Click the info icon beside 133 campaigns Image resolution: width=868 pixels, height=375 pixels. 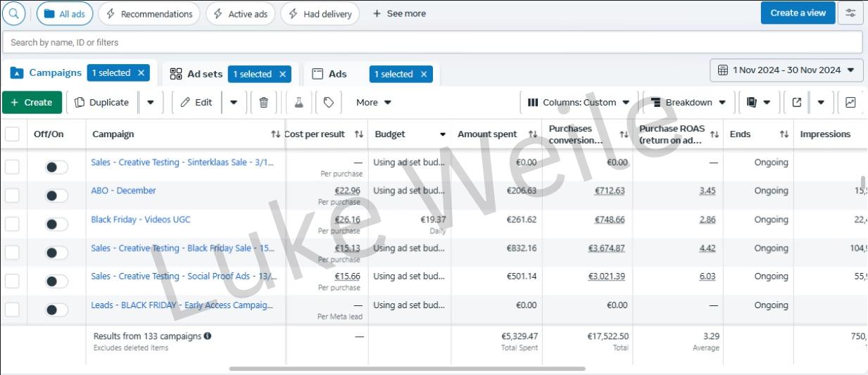tap(208, 336)
